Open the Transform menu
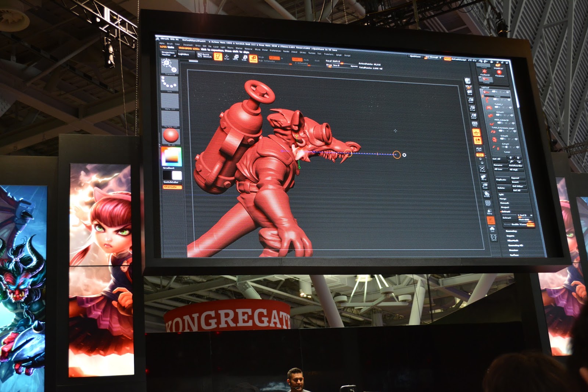Viewport: 588px width, 392px height. (329, 54)
